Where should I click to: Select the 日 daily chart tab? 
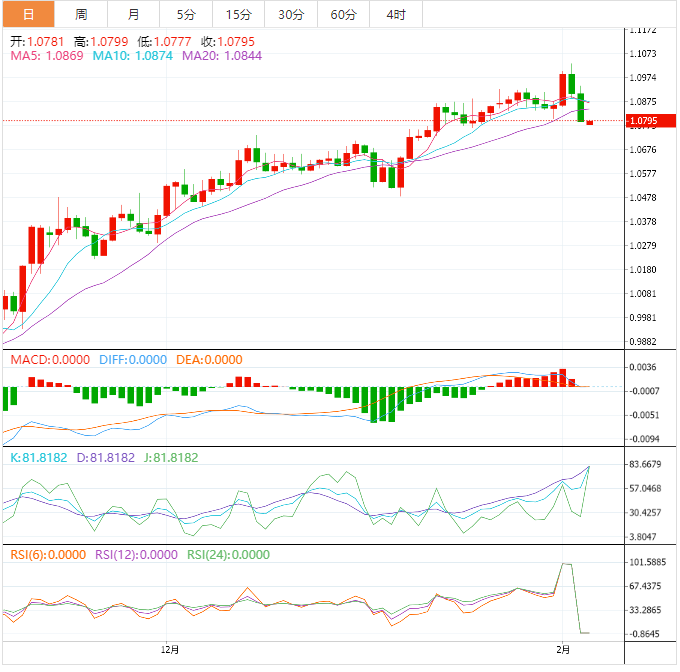(27, 14)
